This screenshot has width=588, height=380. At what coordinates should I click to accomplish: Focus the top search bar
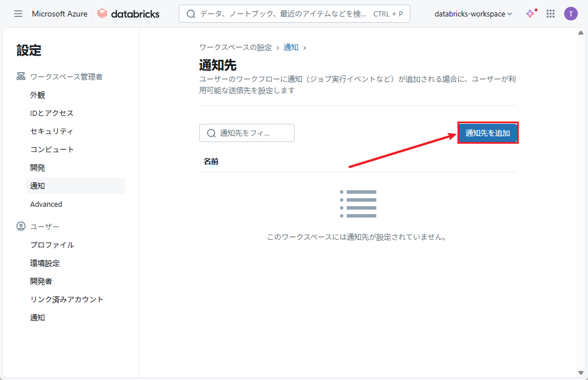tap(284, 14)
